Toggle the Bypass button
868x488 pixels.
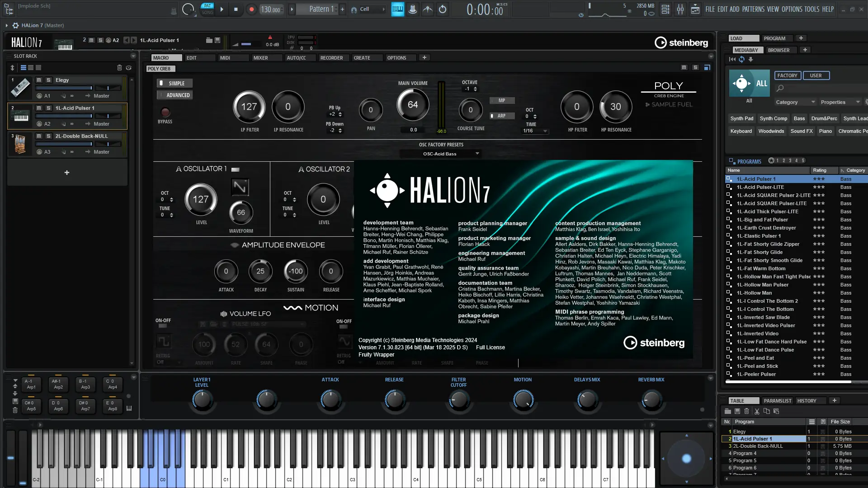point(165,112)
